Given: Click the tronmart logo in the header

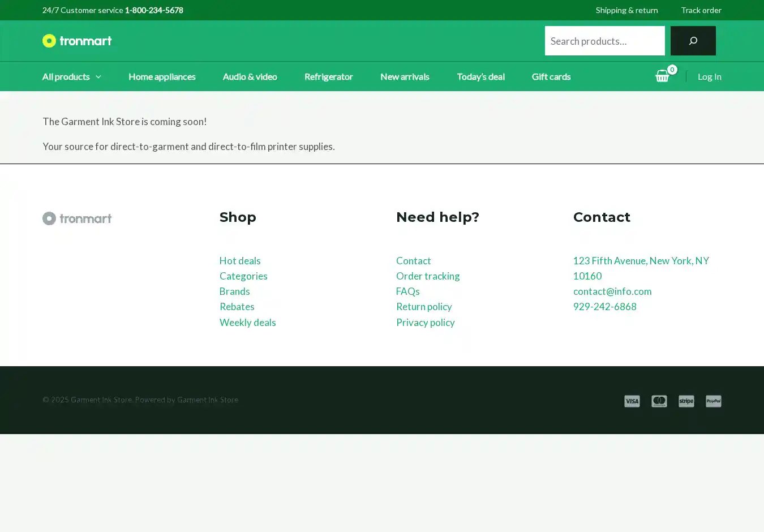Looking at the screenshot, I should tap(77, 41).
